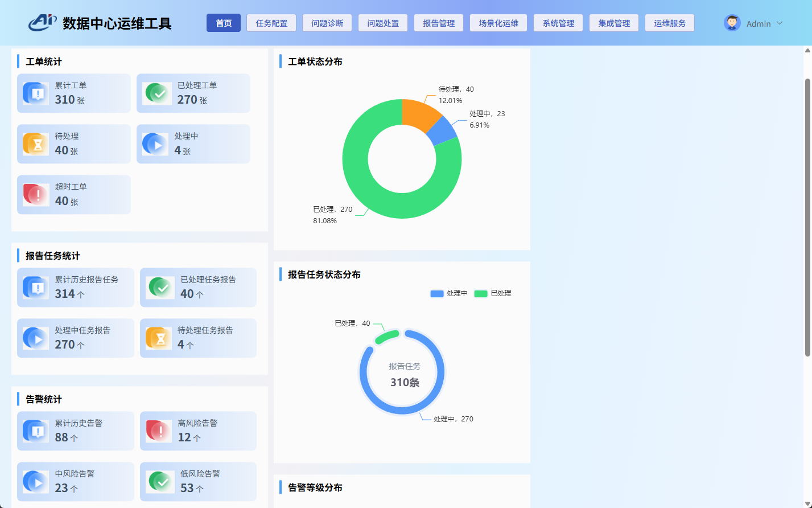
Task: Click the Admin user avatar
Action: [x=732, y=23]
